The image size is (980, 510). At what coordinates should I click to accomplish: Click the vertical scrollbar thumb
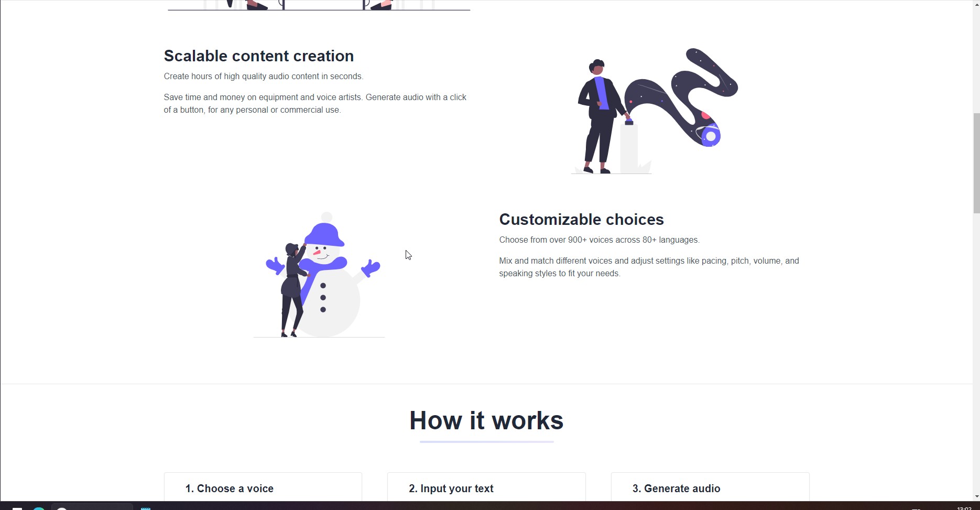[976, 163]
